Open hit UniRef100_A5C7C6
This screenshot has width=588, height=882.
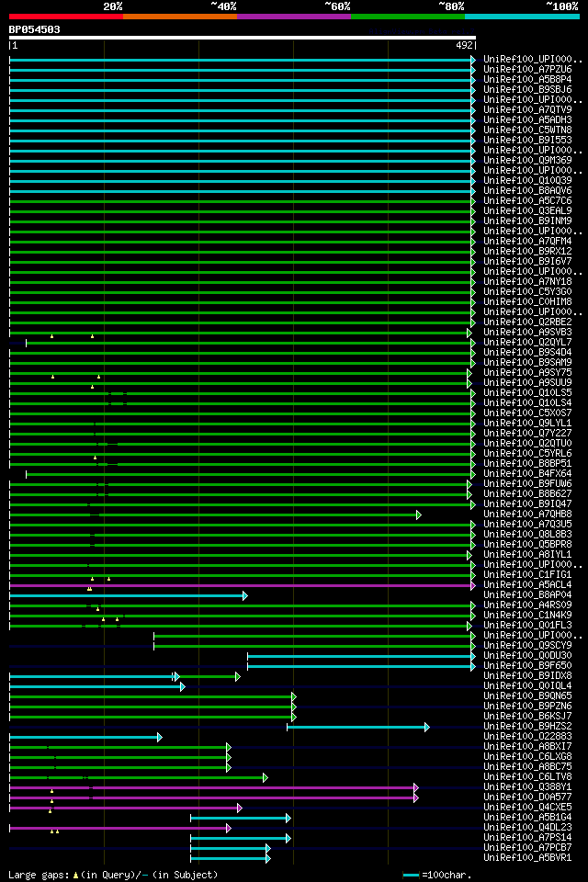pos(527,201)
